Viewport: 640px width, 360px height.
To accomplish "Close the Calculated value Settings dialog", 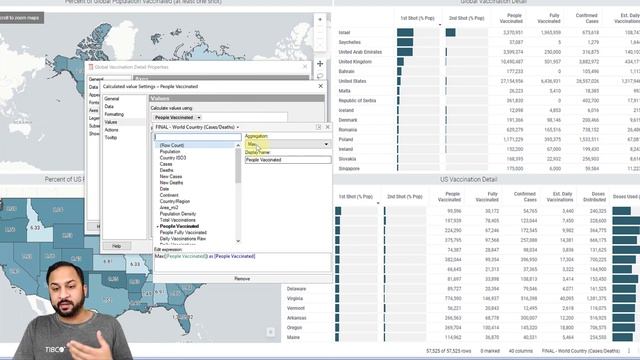I will 320,86.
